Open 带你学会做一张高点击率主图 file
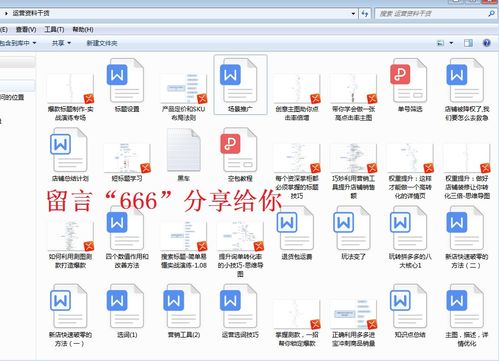Viewport: 499px width, 361px height. [x=354, y=89]
